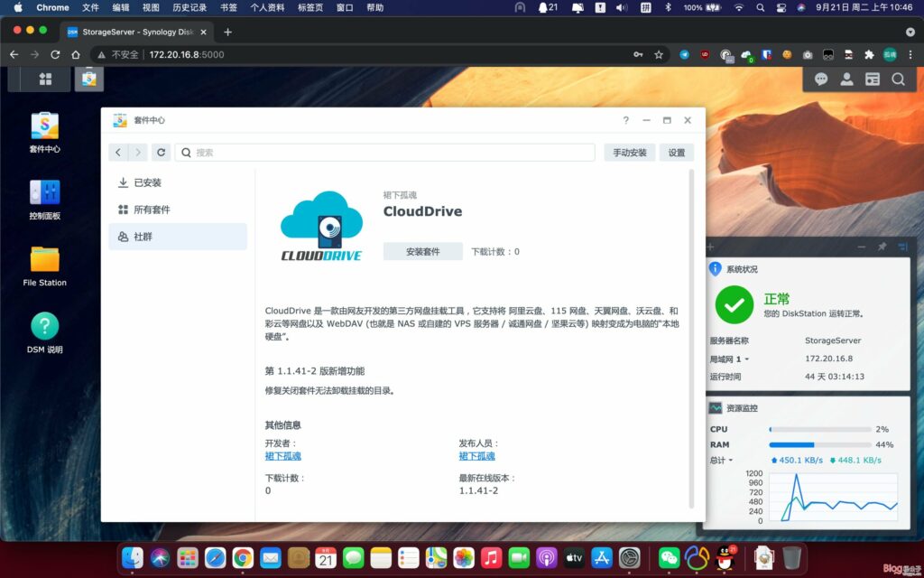Open the developer 裙下孤魂 link

click(282, 456)
